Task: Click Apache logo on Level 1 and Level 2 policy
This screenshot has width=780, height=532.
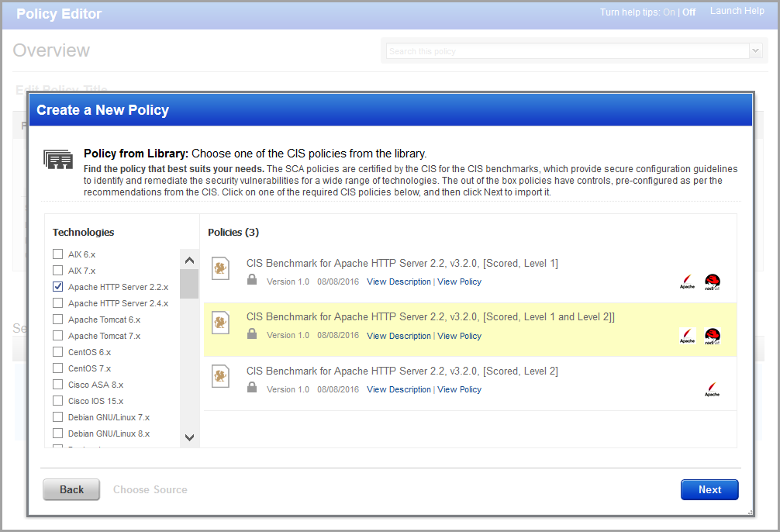Action: [x=688, y=336]
